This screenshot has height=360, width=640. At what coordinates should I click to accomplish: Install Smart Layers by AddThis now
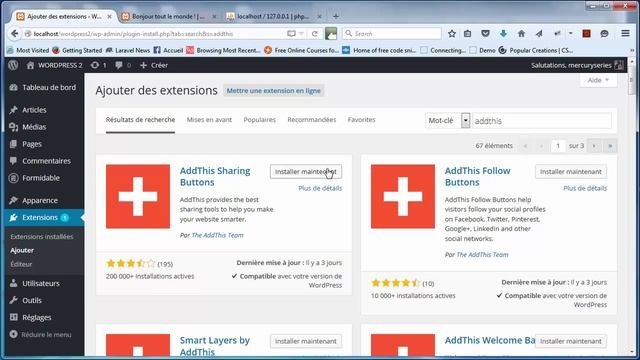click(306, 341)
